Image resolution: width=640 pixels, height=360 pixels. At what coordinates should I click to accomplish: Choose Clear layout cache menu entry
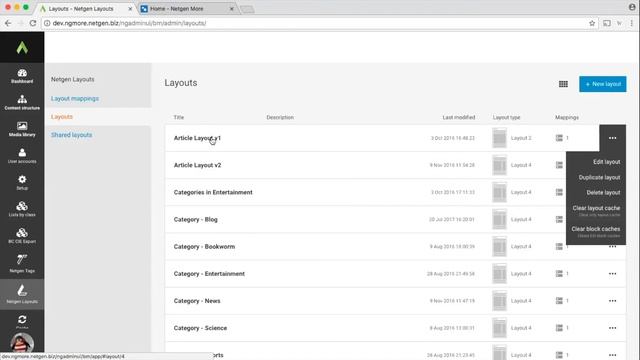click(596, 211)
